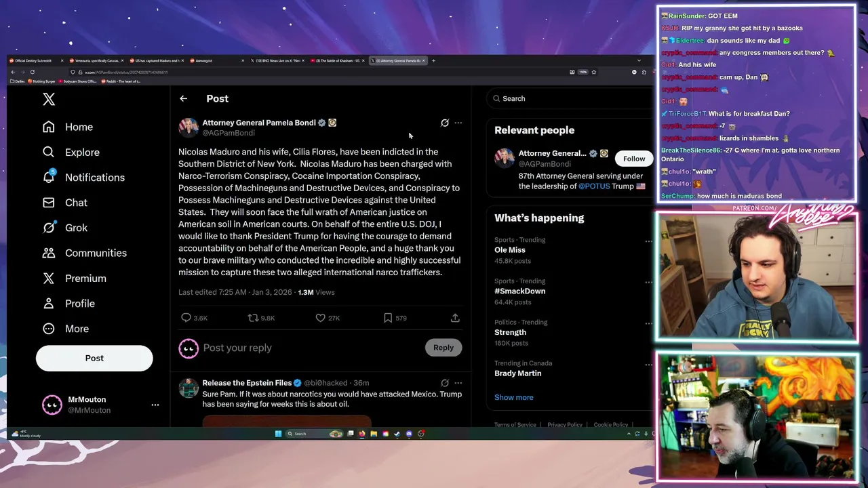
Task: Open options for the #SmackDown trend
Action: [648, 282]
